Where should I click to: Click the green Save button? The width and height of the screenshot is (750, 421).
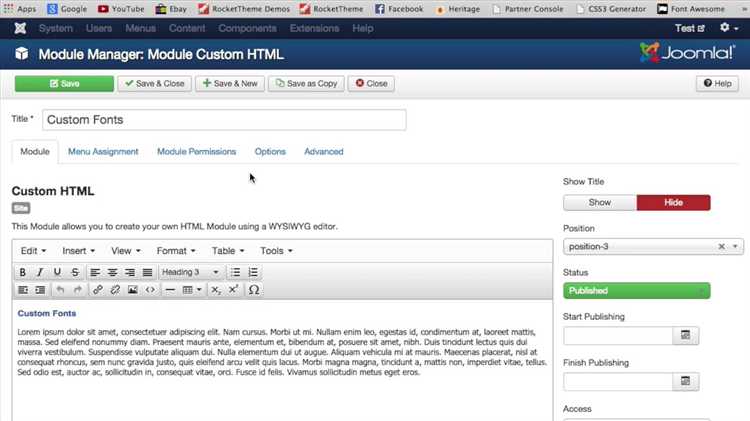pos(64,84)
